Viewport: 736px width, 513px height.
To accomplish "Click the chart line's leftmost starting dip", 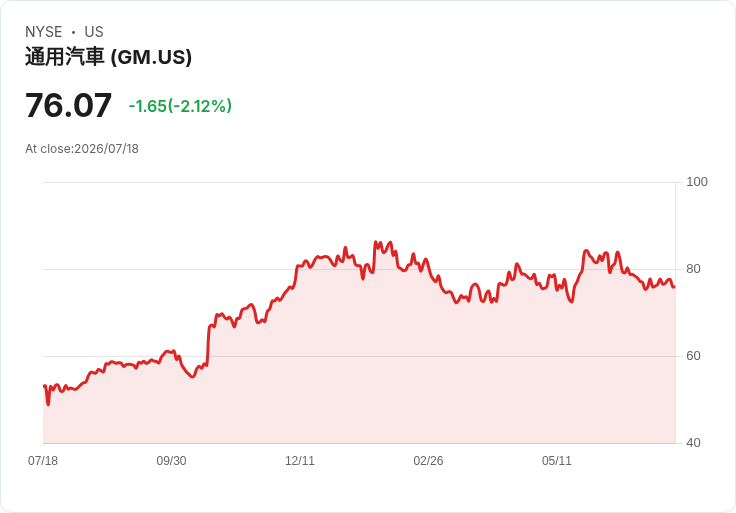I will [x=48, y=404].
